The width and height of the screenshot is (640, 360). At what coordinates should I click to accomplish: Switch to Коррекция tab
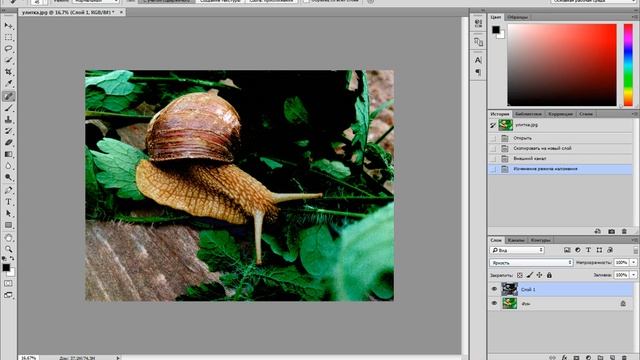click(560, 114)
